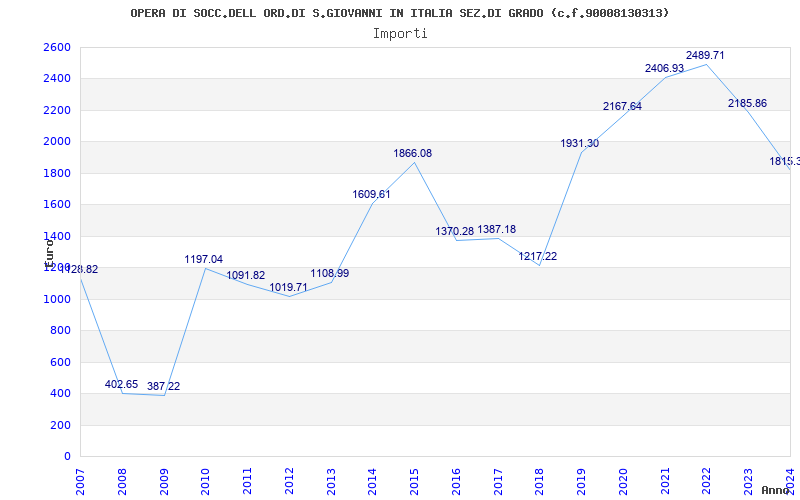The width and height of the screenshot is (800, 500).
Task: Select data label 402.65
Action: click(121, 384)
